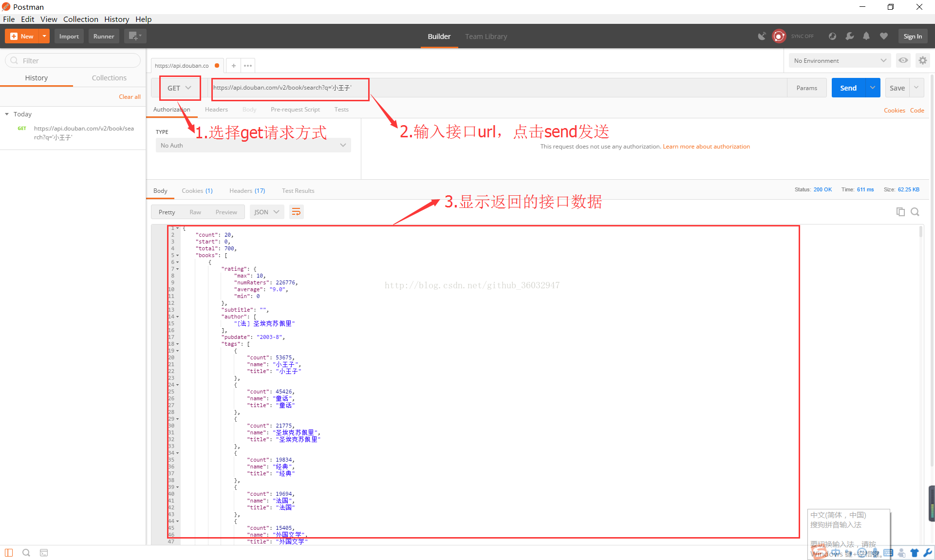Click the filter search magnifier icon

(x=14, y=60)
